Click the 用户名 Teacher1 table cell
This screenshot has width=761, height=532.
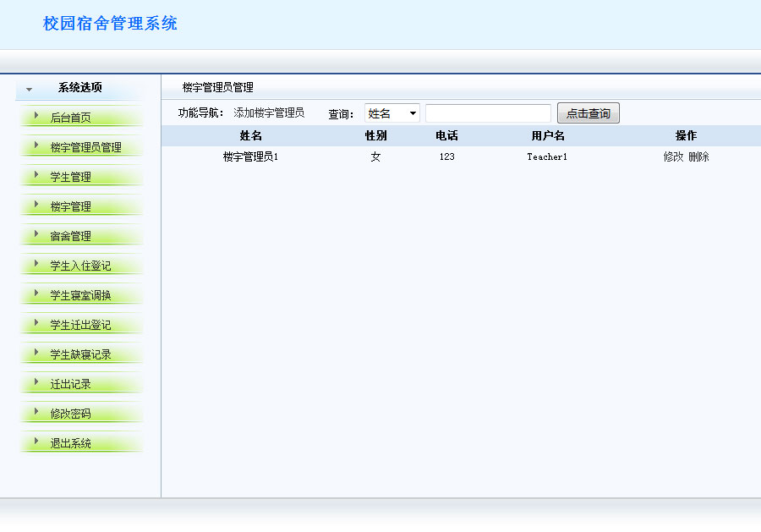pyautogui.click(x=546, y=156)
